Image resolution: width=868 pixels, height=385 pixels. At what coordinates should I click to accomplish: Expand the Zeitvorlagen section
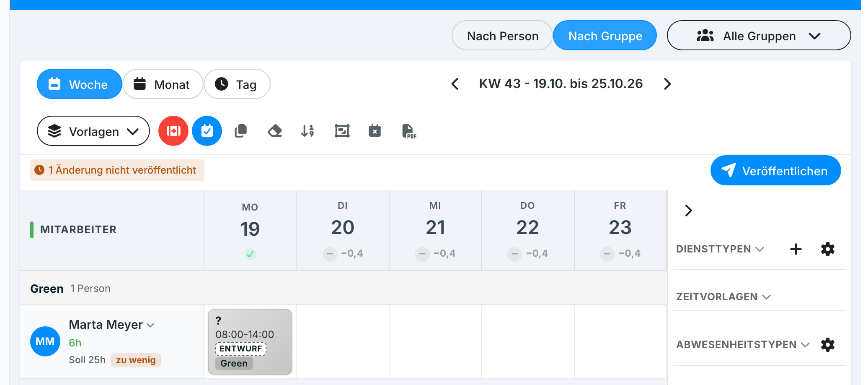[723, 297]
